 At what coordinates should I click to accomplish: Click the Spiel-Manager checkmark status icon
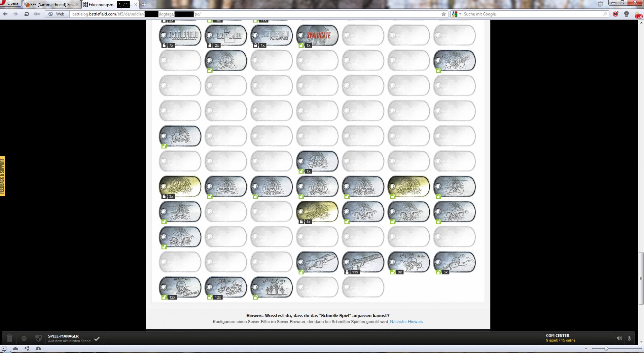point(97,339)
